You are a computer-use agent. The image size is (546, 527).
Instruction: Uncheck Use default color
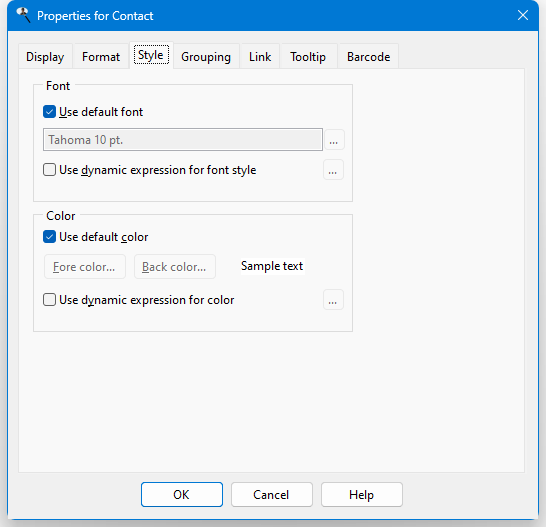click(49, 237)
